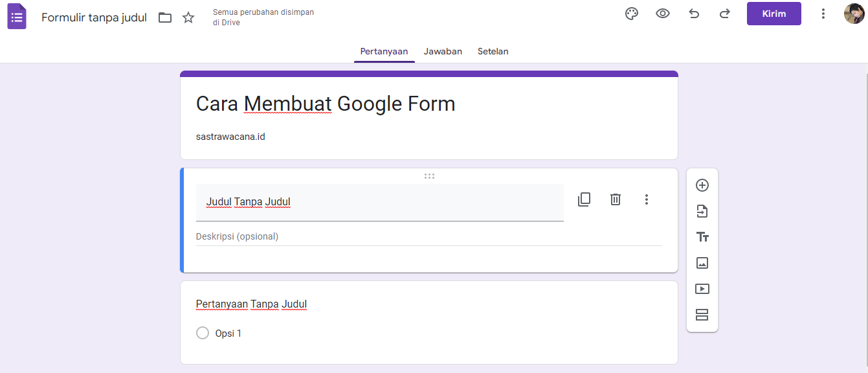
Task: Open the form preview (eye icon)
Action: tap(662, 13)
